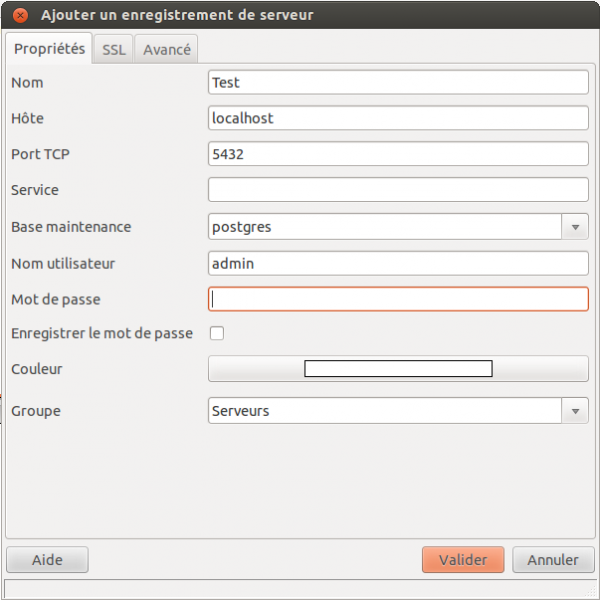Focus the Nom field containing Test

(x=398, y=83)
